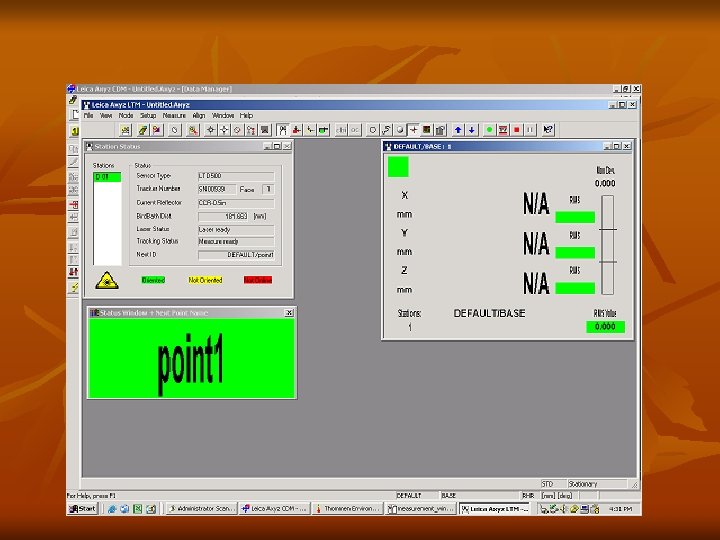Click the Current Reflector field

(236, 203)
